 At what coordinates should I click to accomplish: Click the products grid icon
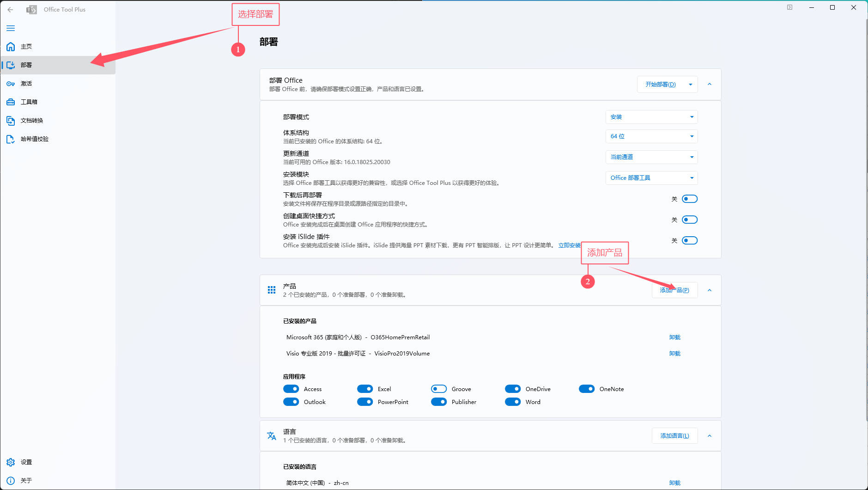click(272, 290)
